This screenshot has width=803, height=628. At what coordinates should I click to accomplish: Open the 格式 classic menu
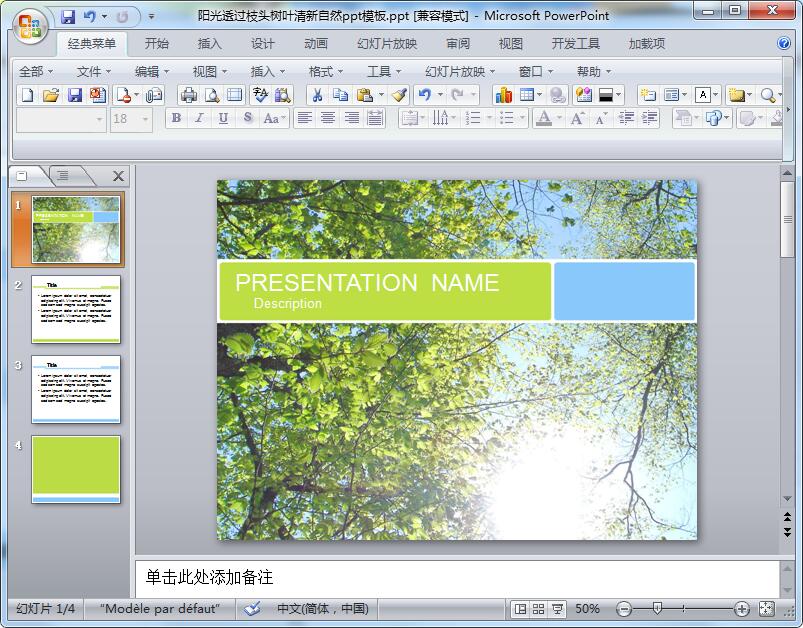pyautogui.click(x=325, y=72)
